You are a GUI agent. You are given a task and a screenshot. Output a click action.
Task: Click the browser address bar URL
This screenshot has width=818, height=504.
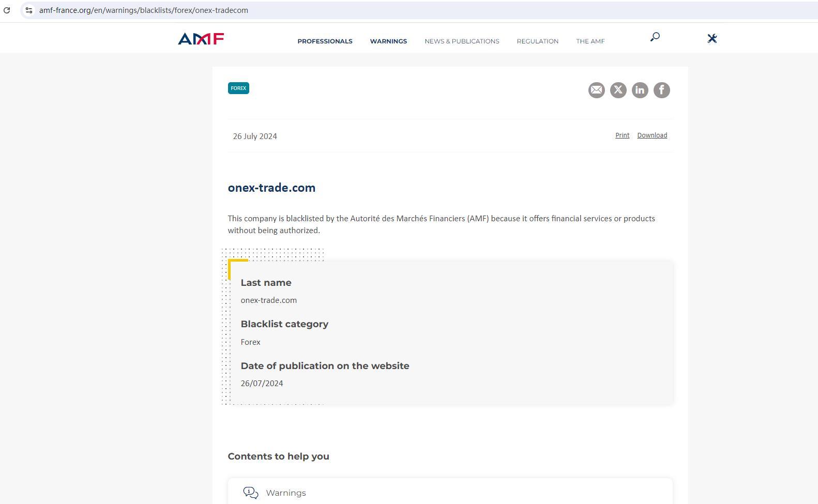(x=144, y=10)
